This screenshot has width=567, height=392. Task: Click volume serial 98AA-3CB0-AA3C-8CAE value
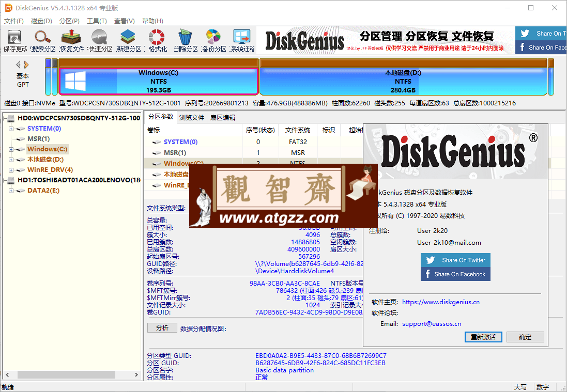(x=285, y=283)
